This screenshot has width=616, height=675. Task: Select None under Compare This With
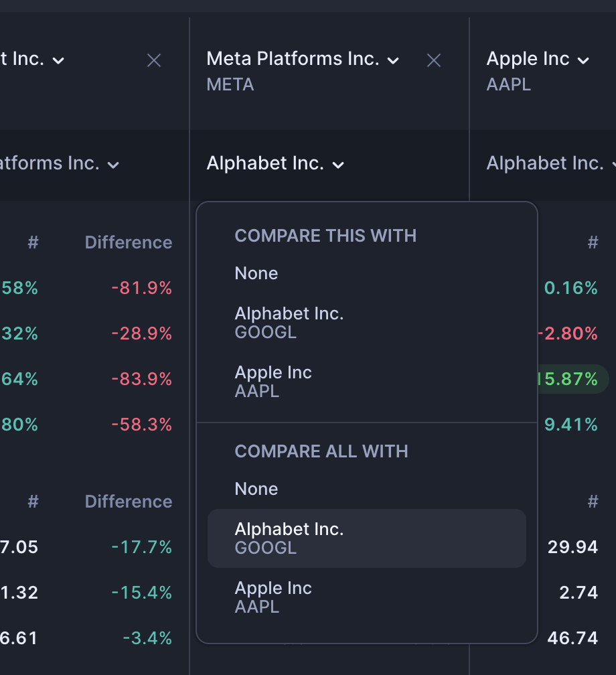(x=367, y=273)
